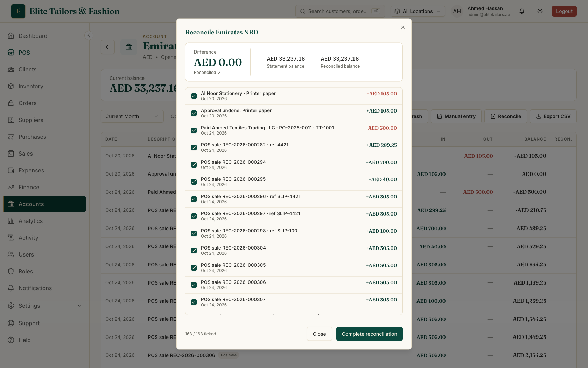Click the notifications bell icon
The image size is (588, 368).
coord(522,11)
